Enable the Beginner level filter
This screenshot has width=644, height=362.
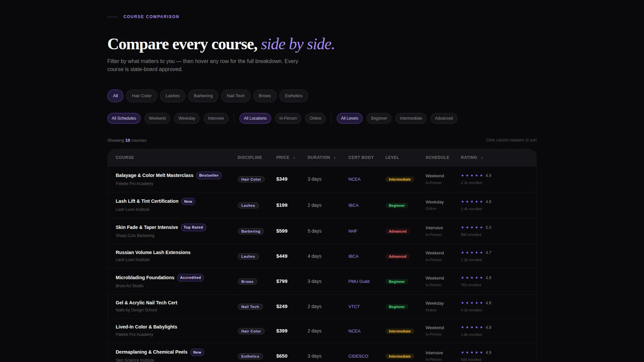(379, 118)
